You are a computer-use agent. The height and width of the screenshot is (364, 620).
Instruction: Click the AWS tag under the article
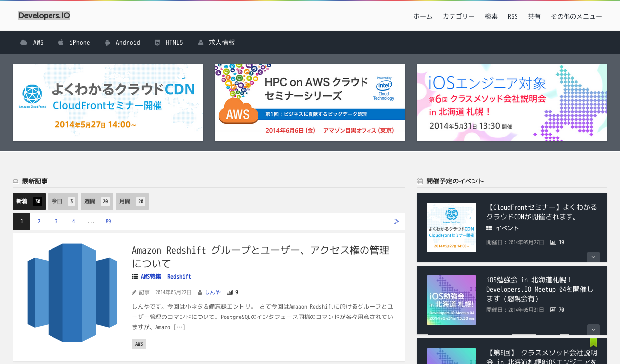[x=139, y=344]
